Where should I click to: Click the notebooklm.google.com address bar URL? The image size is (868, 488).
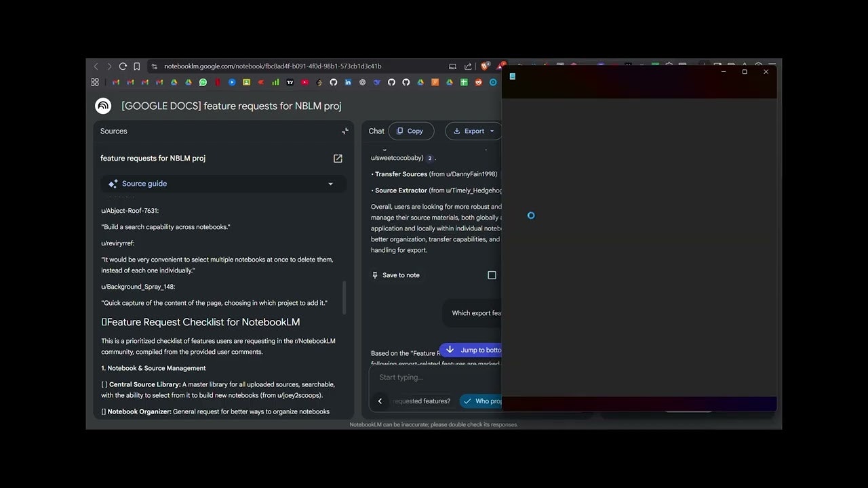[273, 66]
